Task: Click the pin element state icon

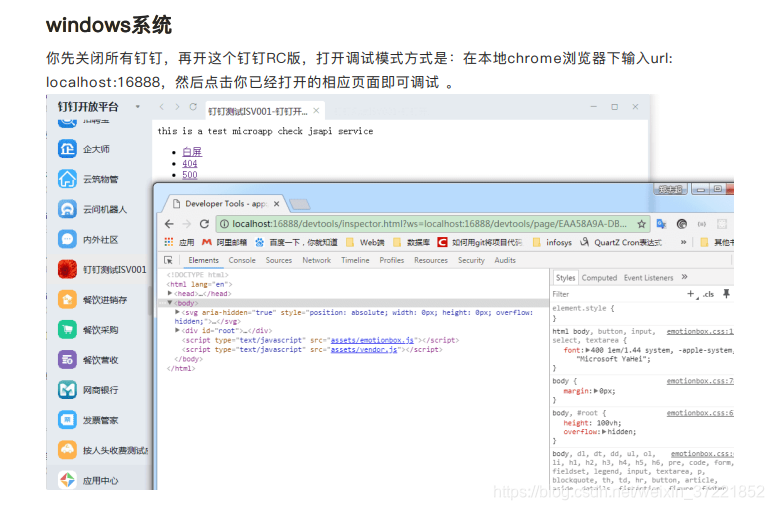Action: pyautogui.click(x=726, y=294)
